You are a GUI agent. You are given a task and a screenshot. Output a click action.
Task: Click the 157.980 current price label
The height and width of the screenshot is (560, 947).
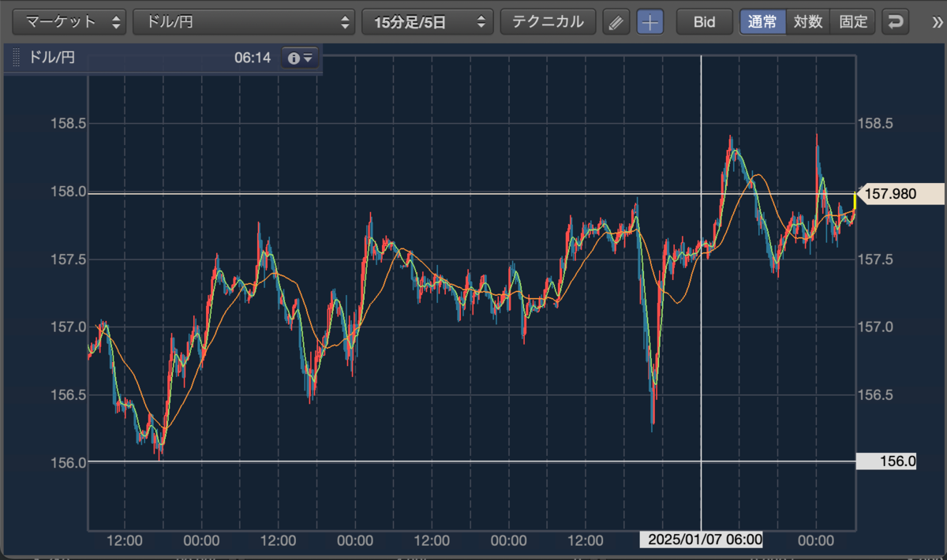[900, 194]
